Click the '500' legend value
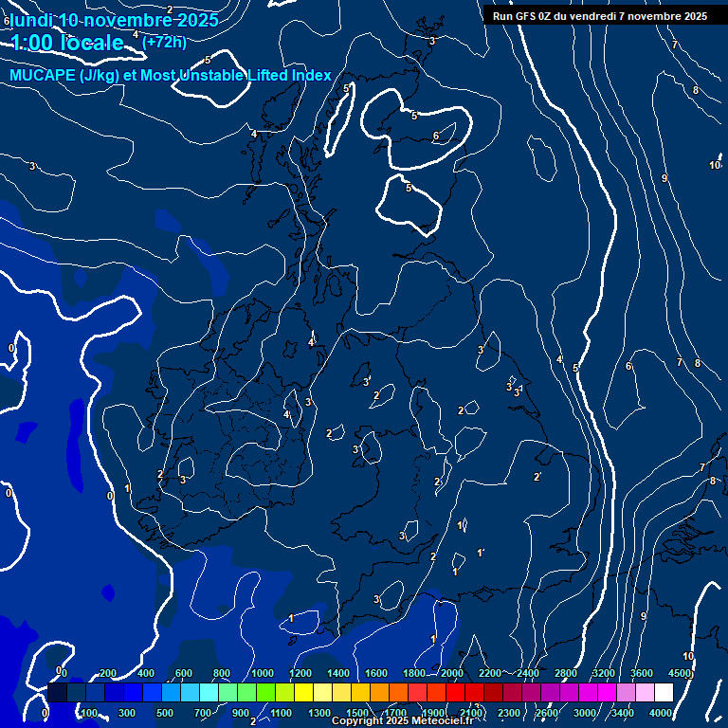The height and width of the screenshot is (728, 728). click(x=165, y=713)
